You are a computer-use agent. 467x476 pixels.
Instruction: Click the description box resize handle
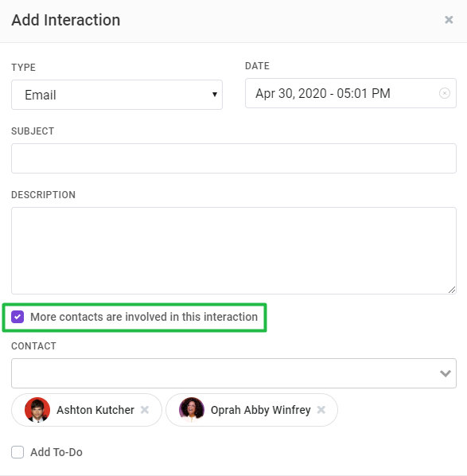coord(452,290)
